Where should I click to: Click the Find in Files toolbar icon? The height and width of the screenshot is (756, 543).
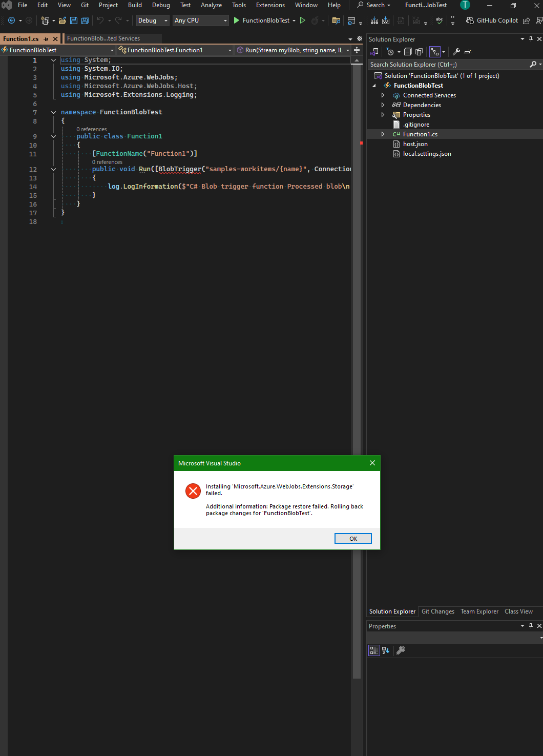pyautogui.click(x=336, y=21)
